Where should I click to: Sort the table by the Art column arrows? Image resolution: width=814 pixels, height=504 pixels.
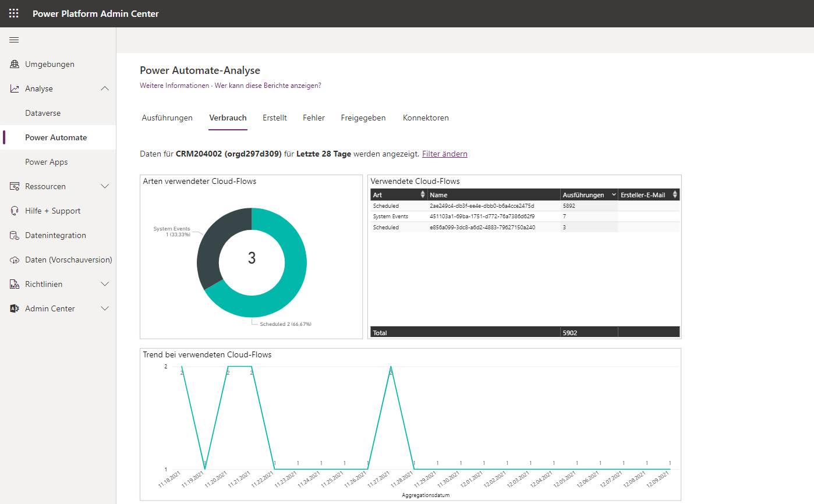423,195
